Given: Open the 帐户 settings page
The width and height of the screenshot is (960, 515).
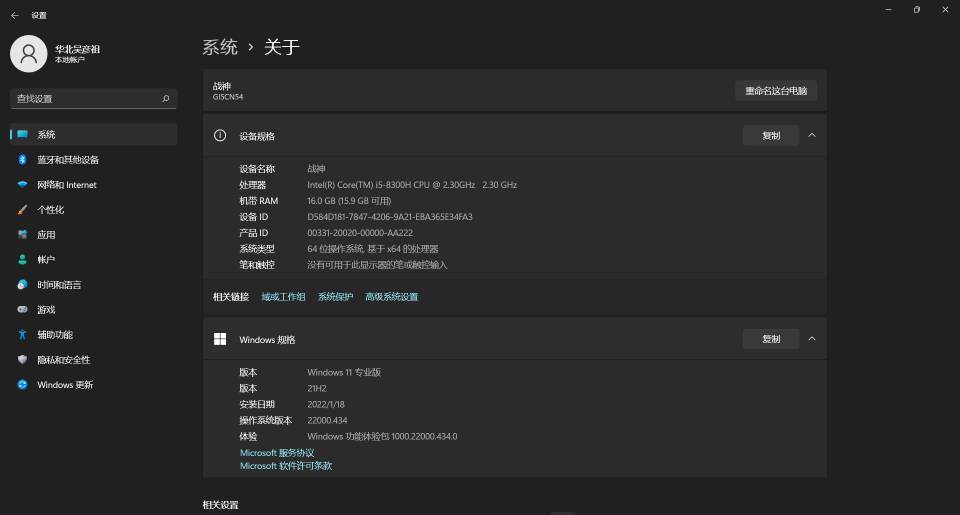Looking at the screenshot, I should [94, 260].
